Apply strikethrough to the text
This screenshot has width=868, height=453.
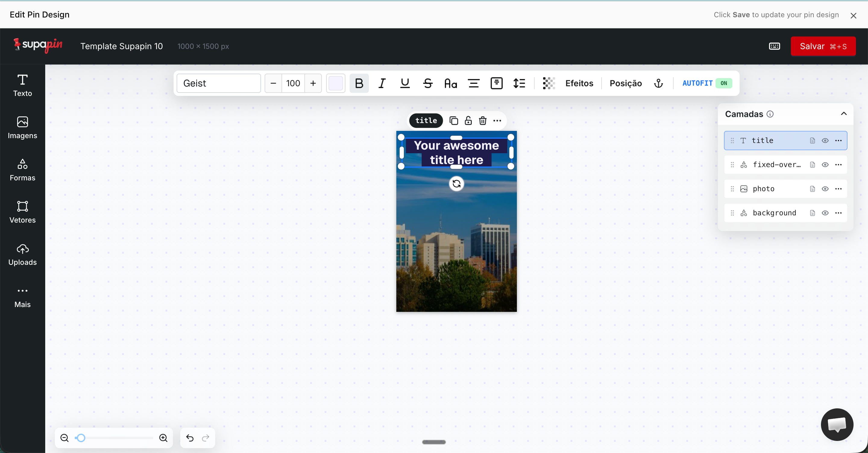[x=428, y=83]
